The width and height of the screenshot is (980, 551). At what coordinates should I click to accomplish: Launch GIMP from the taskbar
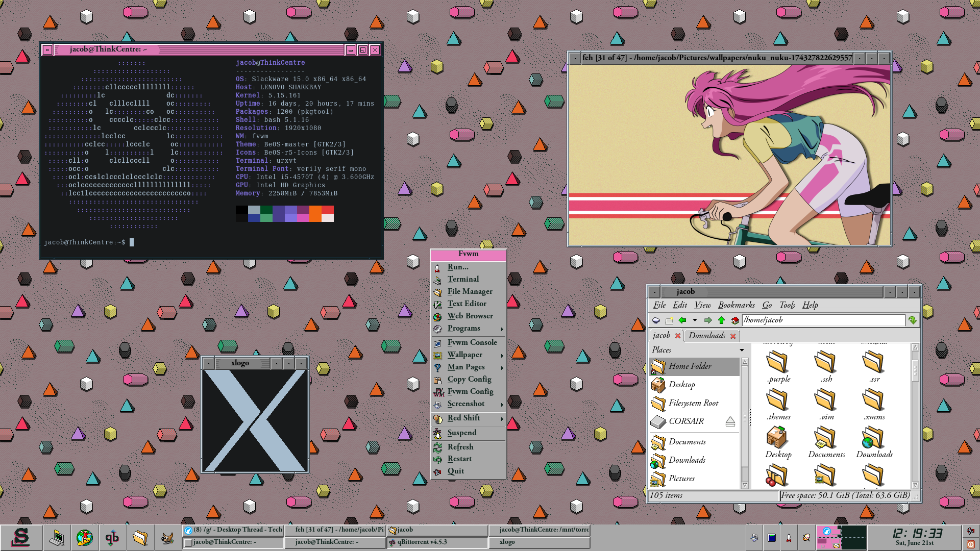[167, 537]
